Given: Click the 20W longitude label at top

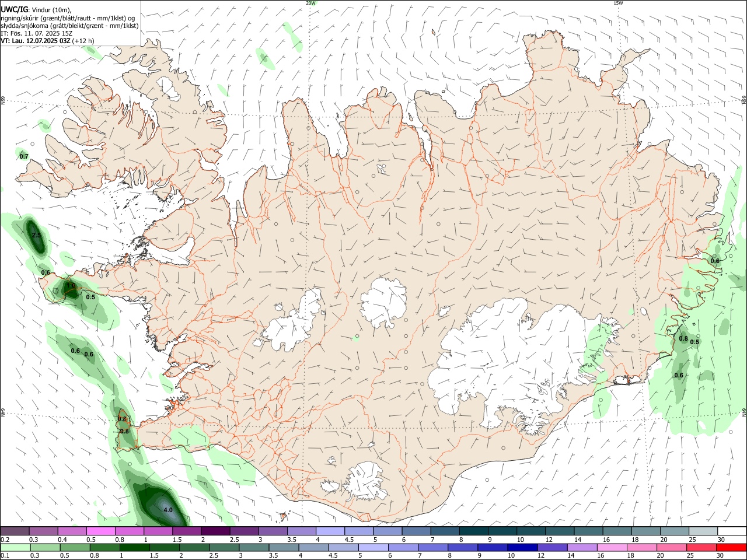Looking at the screenshot, I should point(311,3).
